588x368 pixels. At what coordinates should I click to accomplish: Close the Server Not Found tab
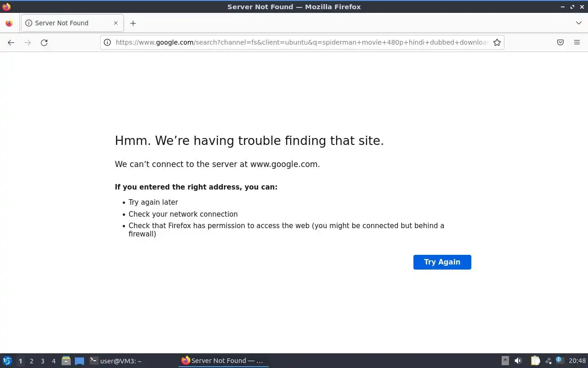tap(116, 23)
